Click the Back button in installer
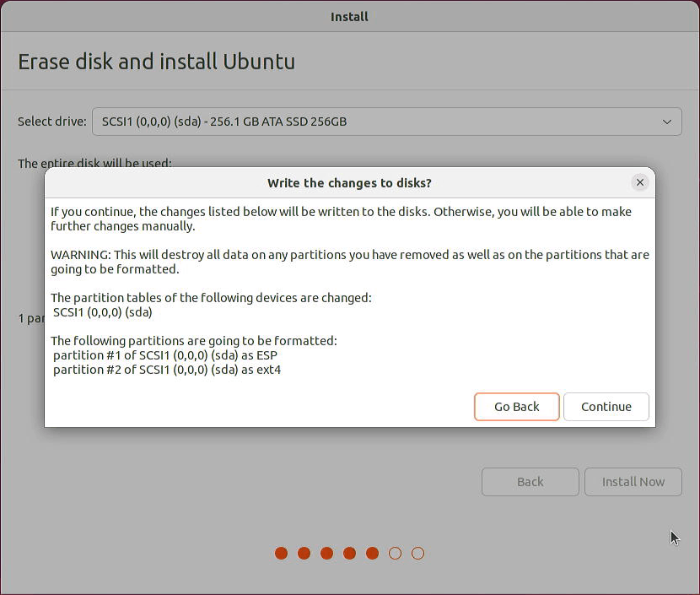The width and height of the screenshot is (700, 595). pos(530,482)
